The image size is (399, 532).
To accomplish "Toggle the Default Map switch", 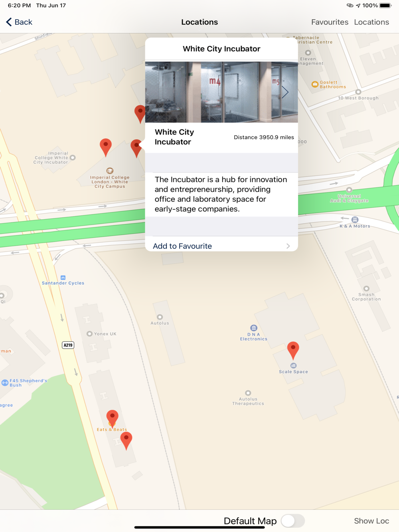I will (293, 521).
